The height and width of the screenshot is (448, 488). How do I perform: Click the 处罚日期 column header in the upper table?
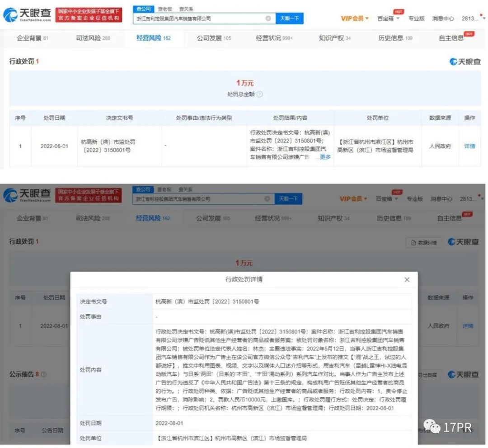(54, 118)
